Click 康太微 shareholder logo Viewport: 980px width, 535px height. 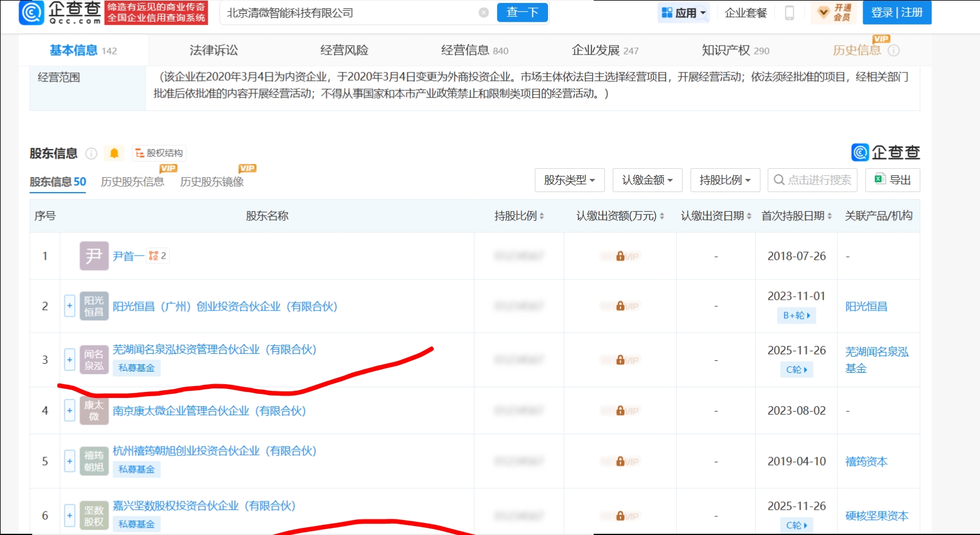[94, 411]
